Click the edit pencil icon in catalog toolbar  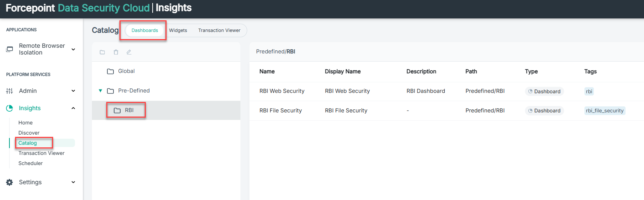129,52
